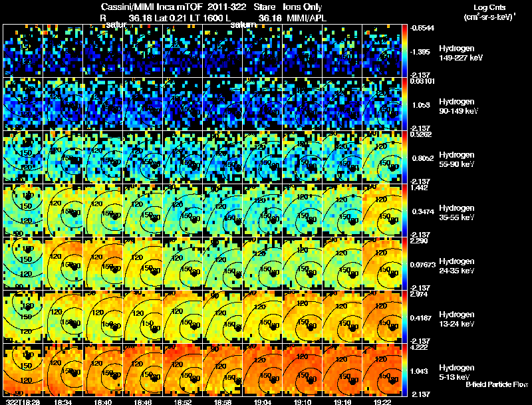Click the color bar beside Hydrogen 149-227 keV

(404, 51)
